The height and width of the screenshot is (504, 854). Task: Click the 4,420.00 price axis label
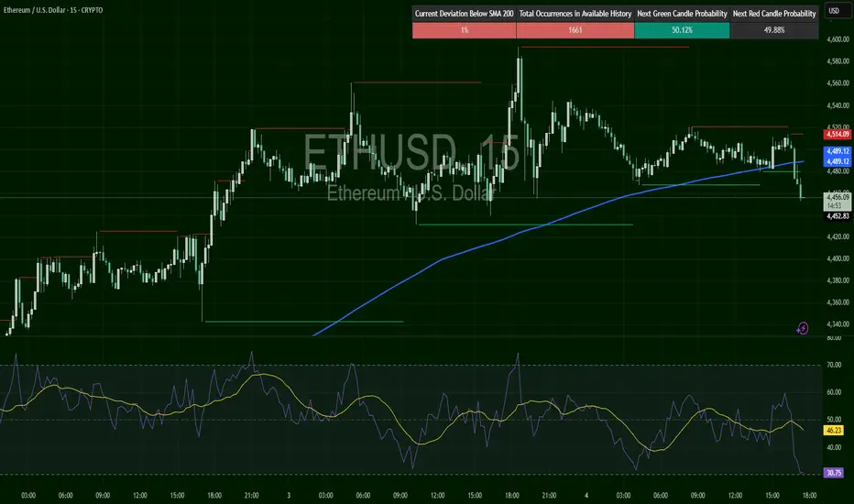click(x=838, y=236)
